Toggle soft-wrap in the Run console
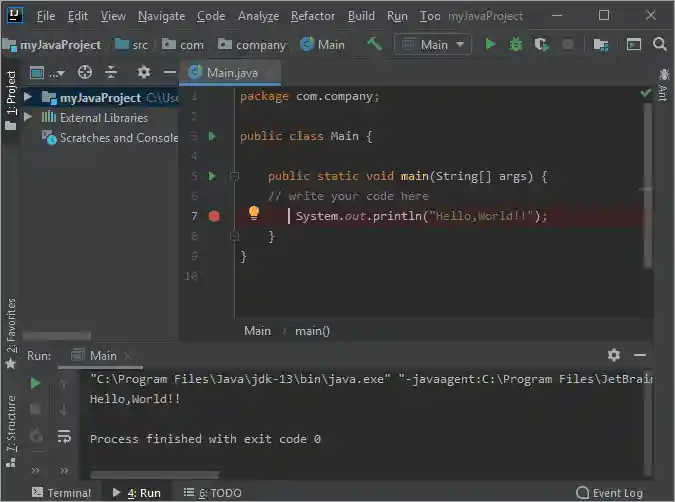 [x=64, y=436]
